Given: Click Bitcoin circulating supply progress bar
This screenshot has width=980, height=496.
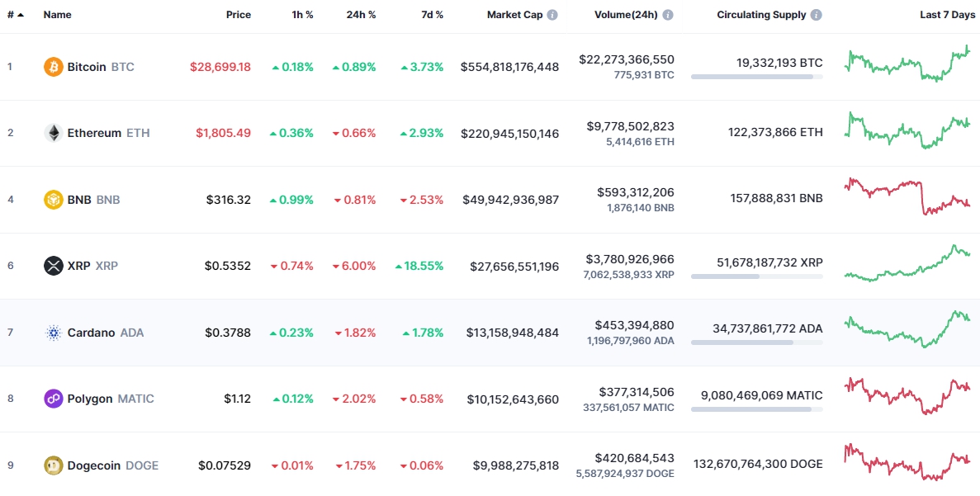Looking at the screenshot, I should (757, 77).
